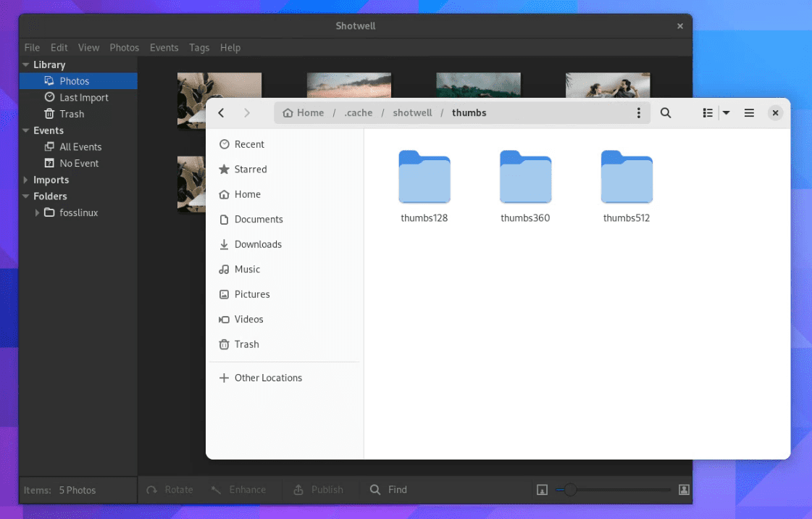Navigate to Home in path bar
The image size is (812, 519).
click(x=304, y=113)
